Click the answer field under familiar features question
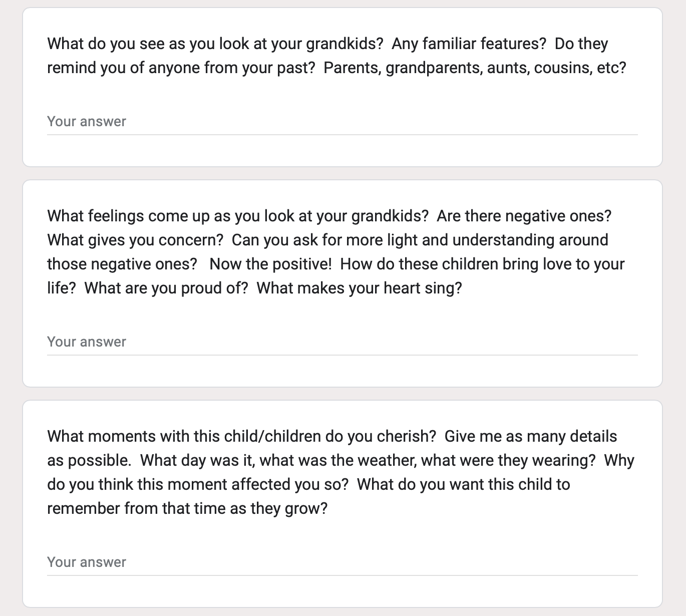Screen dimensions: 686x616 342,122
